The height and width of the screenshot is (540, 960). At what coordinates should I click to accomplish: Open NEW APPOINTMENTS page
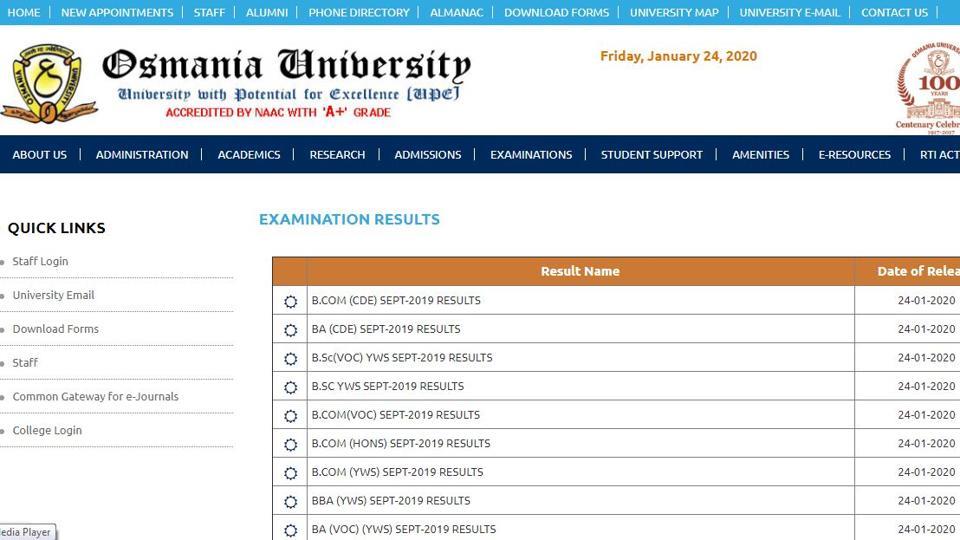117,12
